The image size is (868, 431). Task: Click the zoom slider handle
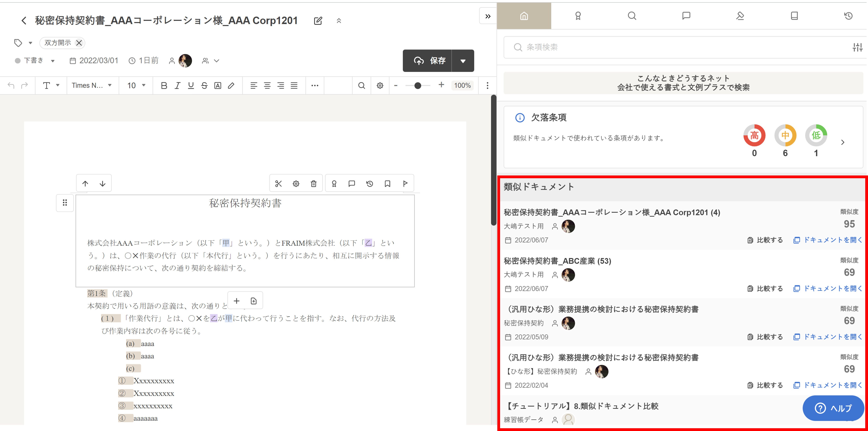418,86
